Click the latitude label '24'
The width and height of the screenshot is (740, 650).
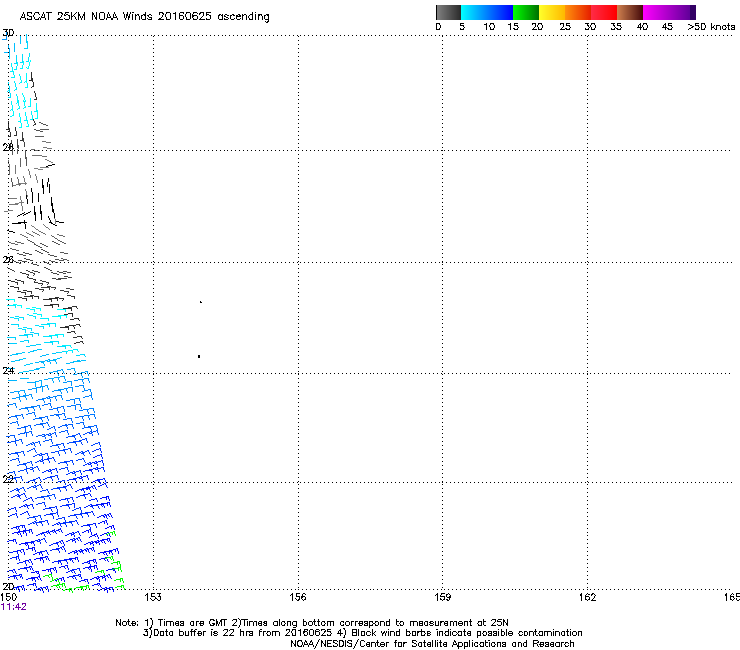(8, 371)
